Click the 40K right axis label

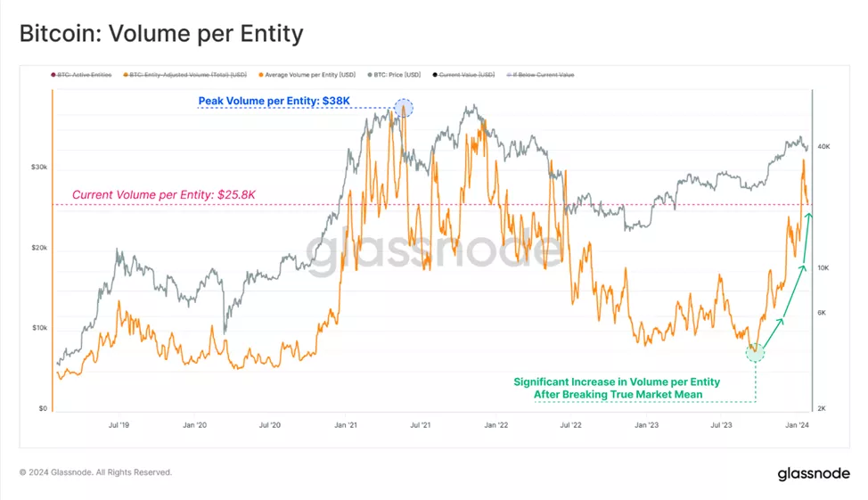coord(824,146)
